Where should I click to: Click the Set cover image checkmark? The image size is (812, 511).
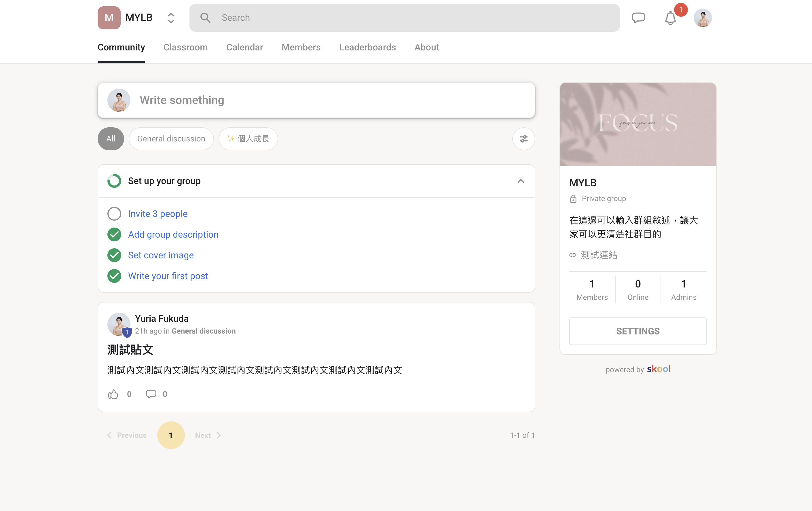tap(114, 255)
